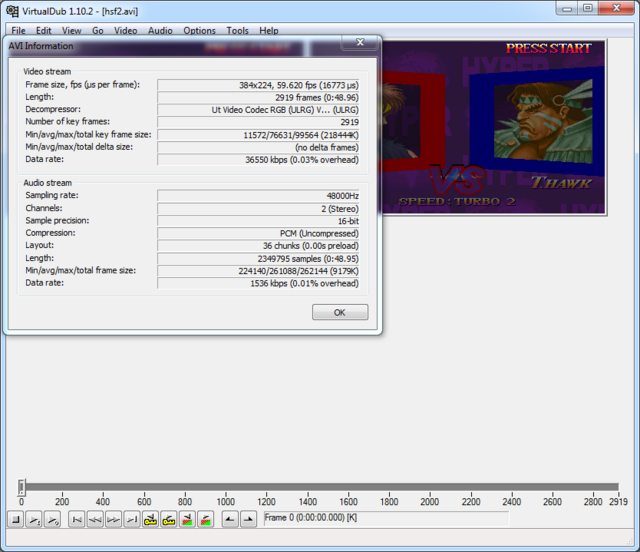Start output playback with the second play button
Image resolution: width=640 pixels, height=552 pixels.
click(x=52, y=519)
